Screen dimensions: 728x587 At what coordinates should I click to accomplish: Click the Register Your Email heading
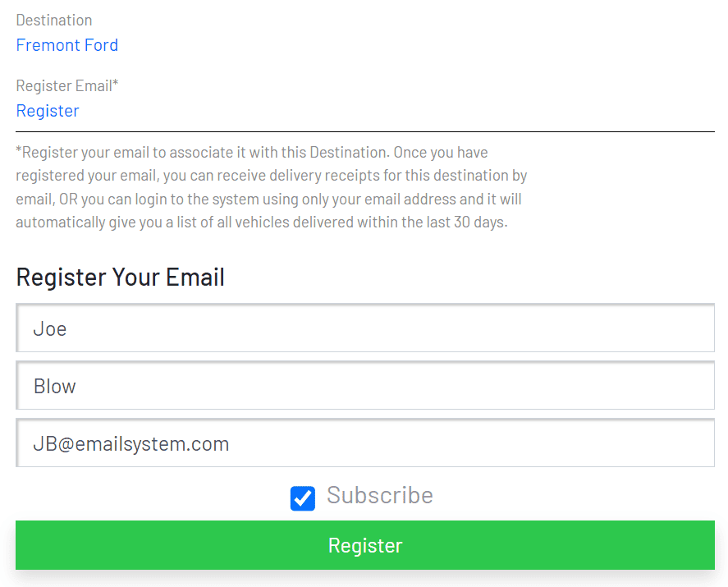click(120, 277)
